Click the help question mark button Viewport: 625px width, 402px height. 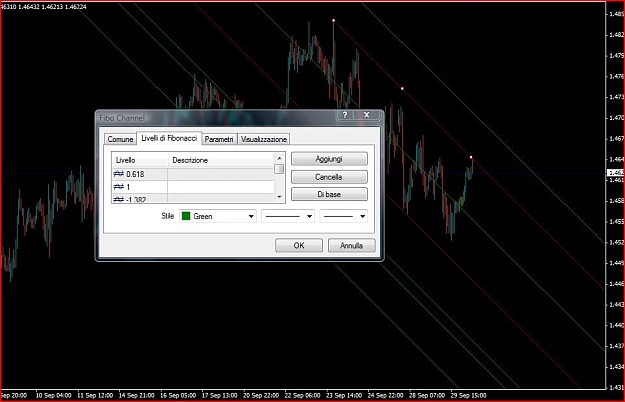(345, 115)
